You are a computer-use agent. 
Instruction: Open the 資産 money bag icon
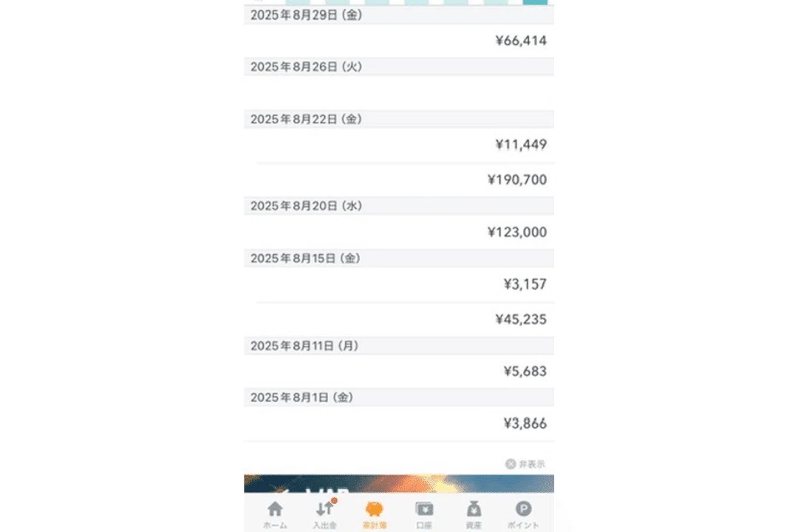pyautogui.click(x=474, y=508)
